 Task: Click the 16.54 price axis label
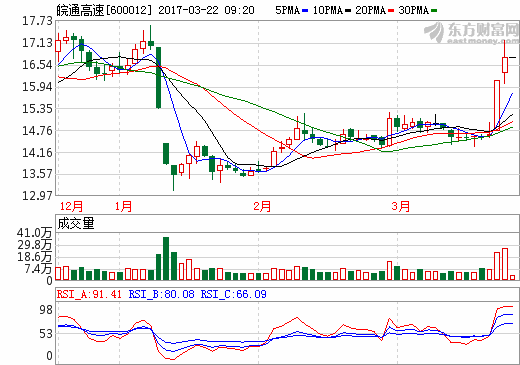pos(37,65)
